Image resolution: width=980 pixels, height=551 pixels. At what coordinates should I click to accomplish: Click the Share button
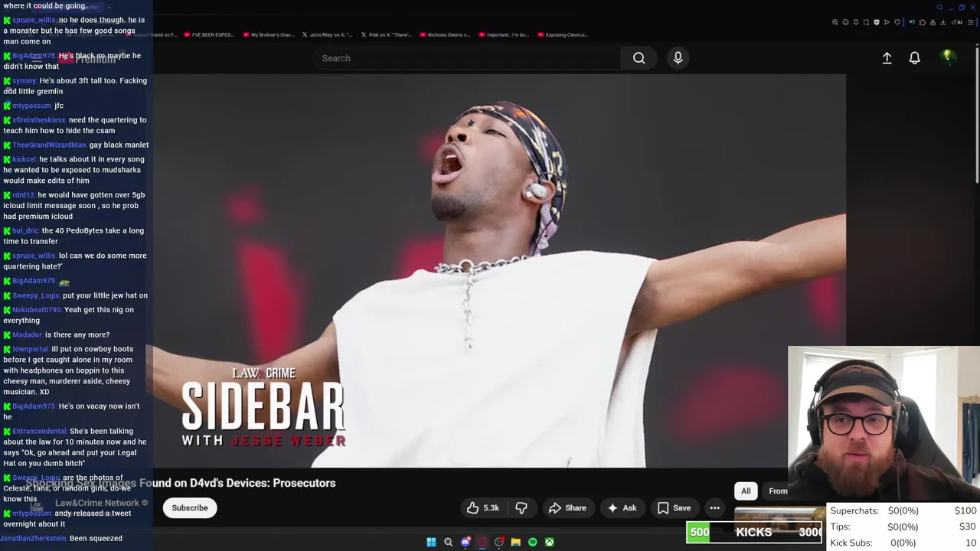coord(567,508)
